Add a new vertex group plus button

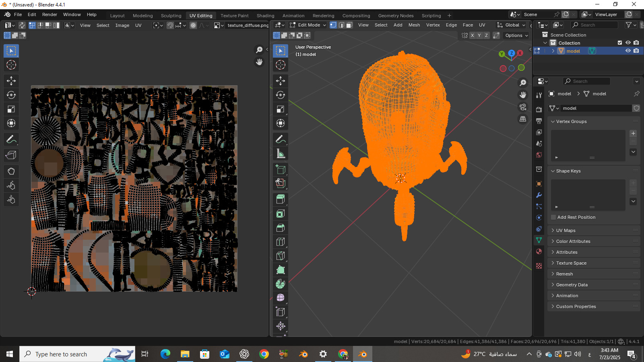click(633, 134)
